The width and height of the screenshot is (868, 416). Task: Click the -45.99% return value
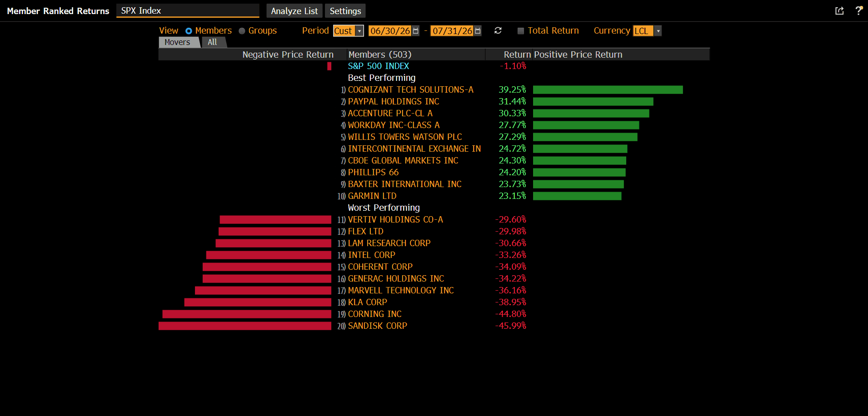[510, 326]
